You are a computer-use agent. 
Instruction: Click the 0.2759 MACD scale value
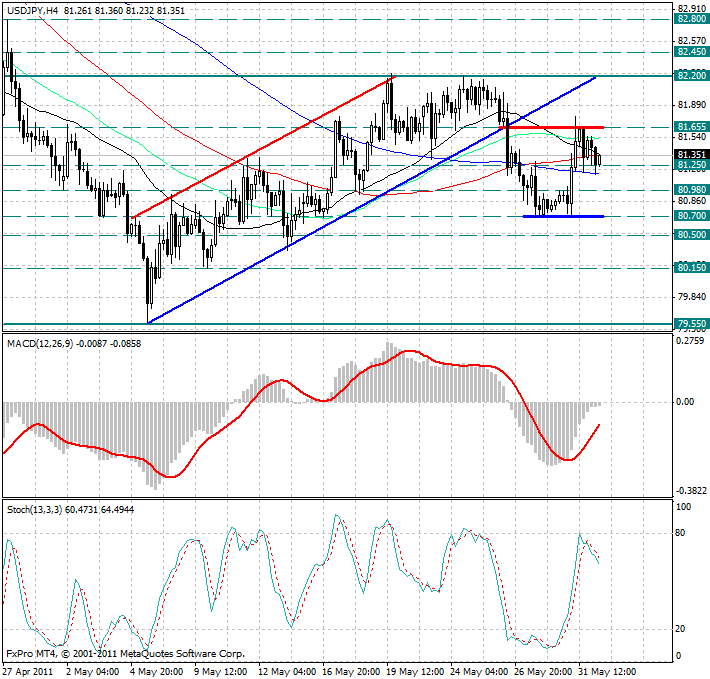[690, 341]
